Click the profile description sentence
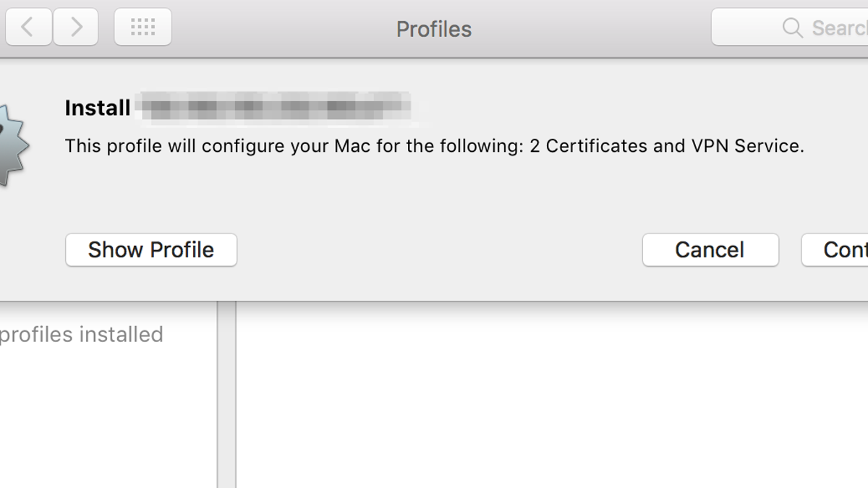Image resolution: width=868 pixels, height=488 pixels. [x=434, y=147]
